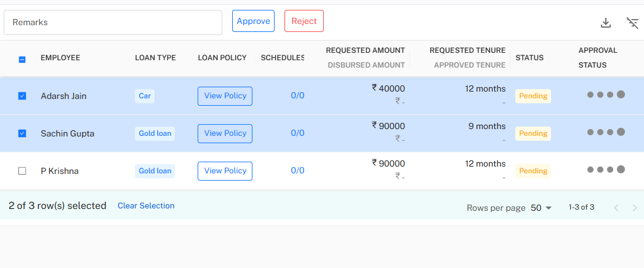
Task: Click the Clear Selection link
Action: 146,206
